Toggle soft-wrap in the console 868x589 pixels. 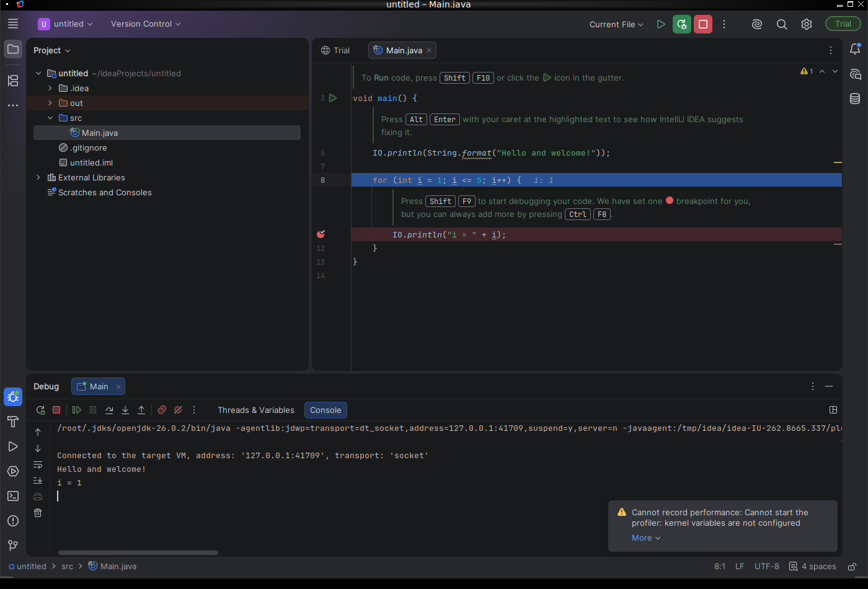[x=38, y=464]
